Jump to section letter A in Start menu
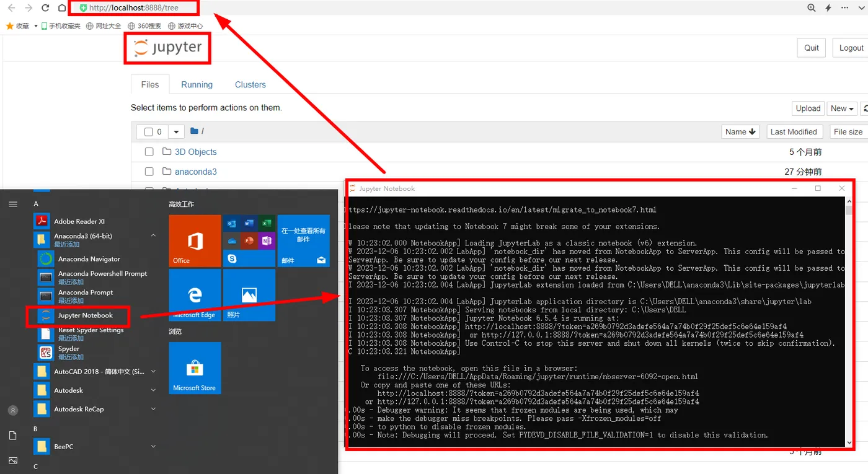868x474 pixels. 36,204
